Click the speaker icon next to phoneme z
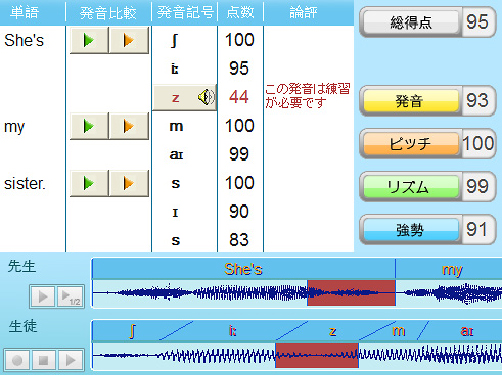This screenshot has height=376, width=502. (x=206, y=97)
